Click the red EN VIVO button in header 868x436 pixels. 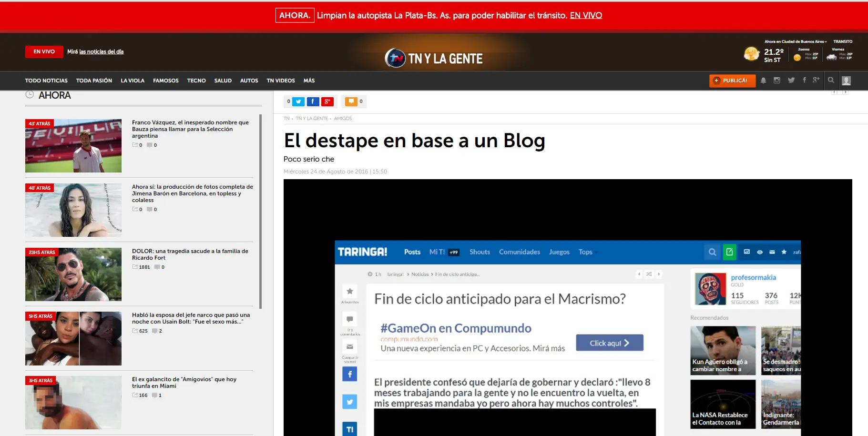(x=44, y=51)
